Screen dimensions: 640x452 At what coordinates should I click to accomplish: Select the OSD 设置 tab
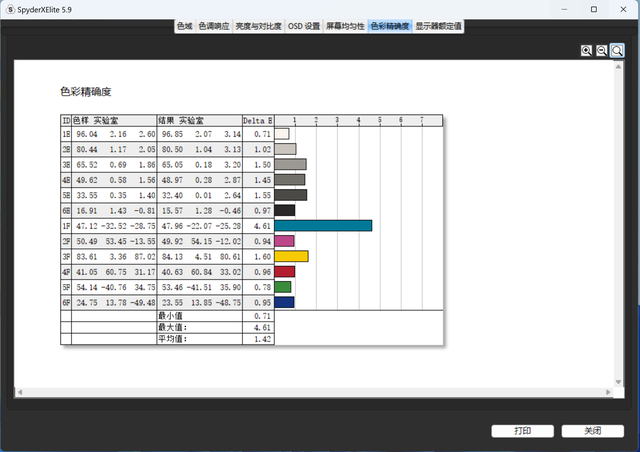pos(304,26)
